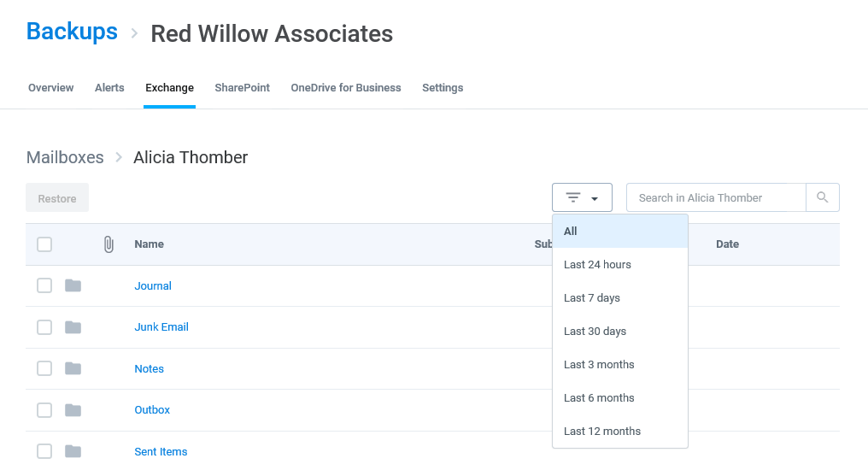
Task: Click the Sent Items folder icon
Action: [x=73, y=452]
